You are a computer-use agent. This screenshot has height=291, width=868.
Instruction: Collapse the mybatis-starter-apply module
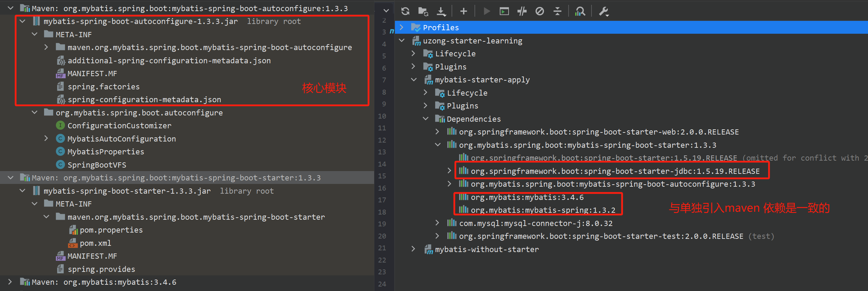click(414, 80)
